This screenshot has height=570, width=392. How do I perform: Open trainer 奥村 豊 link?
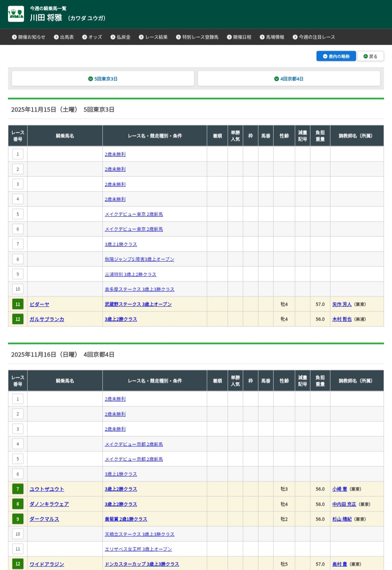tap(340, 564)
